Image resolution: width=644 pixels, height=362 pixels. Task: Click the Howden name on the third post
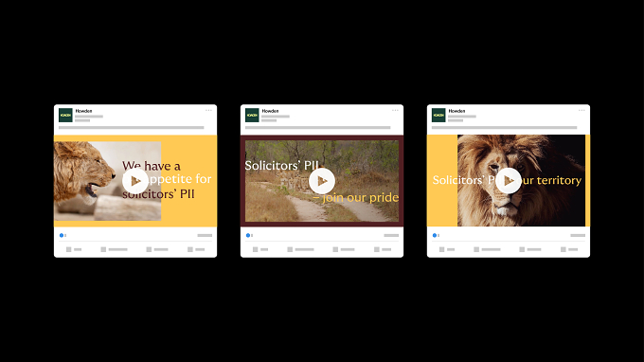456,111
